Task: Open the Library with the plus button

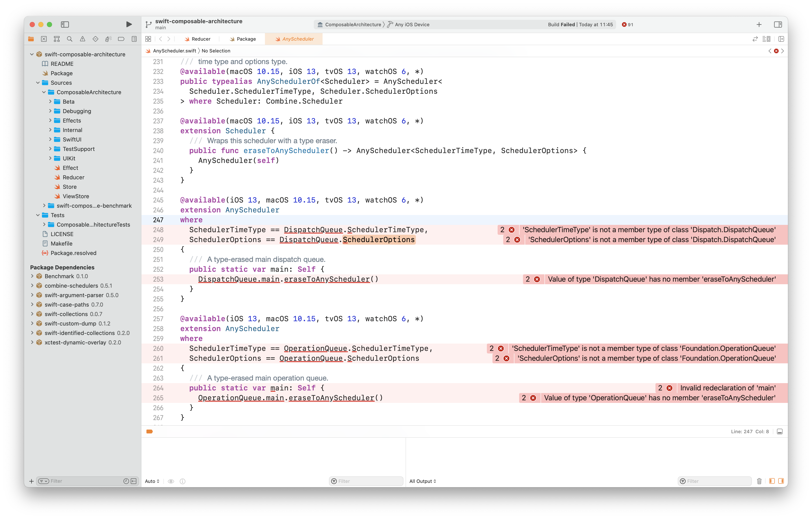Action: (759, 24)
